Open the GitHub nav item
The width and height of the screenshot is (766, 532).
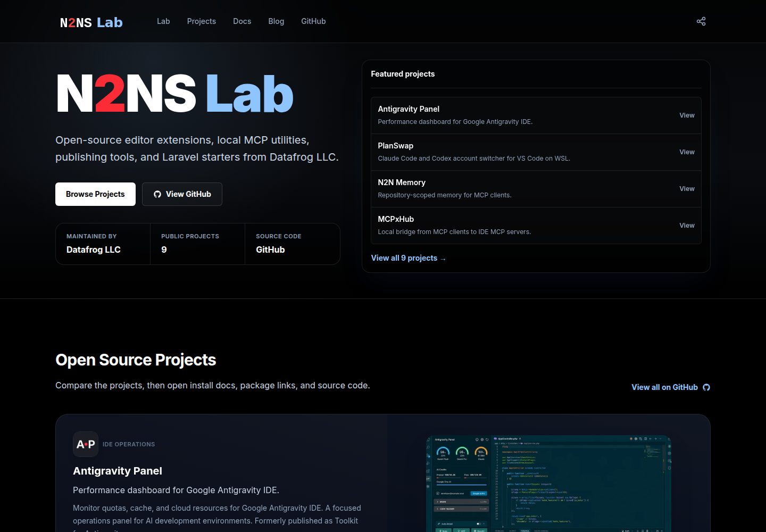313,21
